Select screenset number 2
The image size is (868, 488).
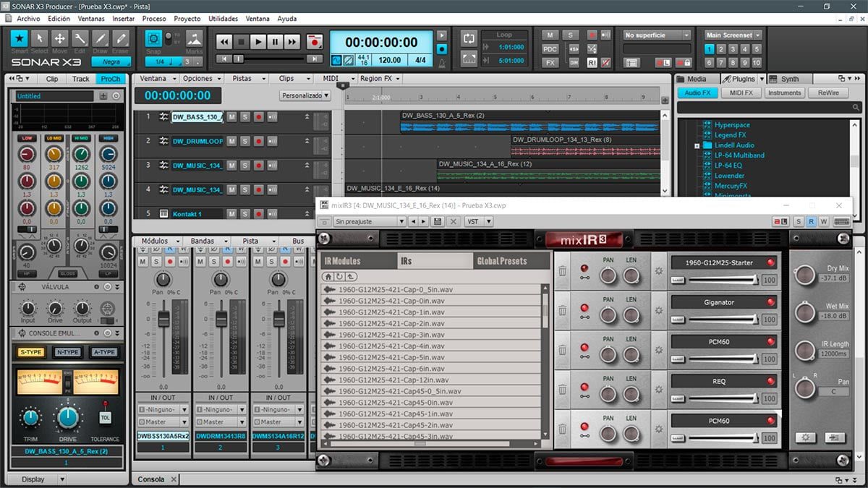(x=722, y=49)
